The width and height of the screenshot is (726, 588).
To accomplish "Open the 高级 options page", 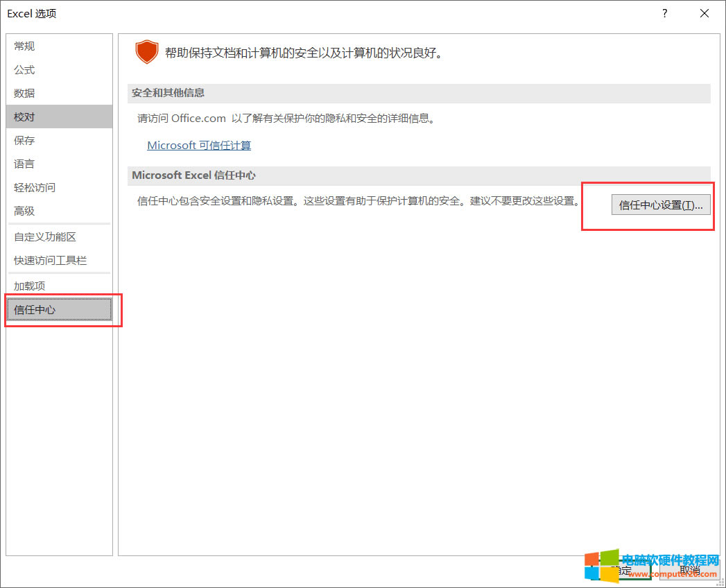I will [24, 211].
